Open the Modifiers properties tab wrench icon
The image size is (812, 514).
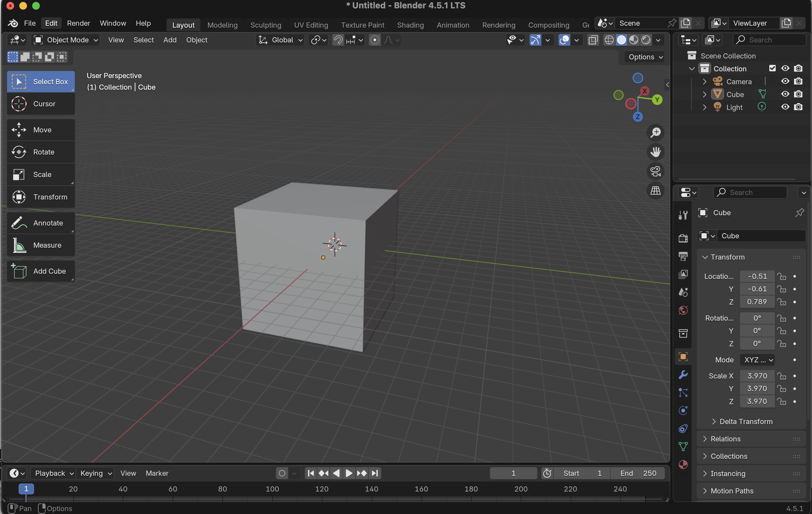coord(683,374)
